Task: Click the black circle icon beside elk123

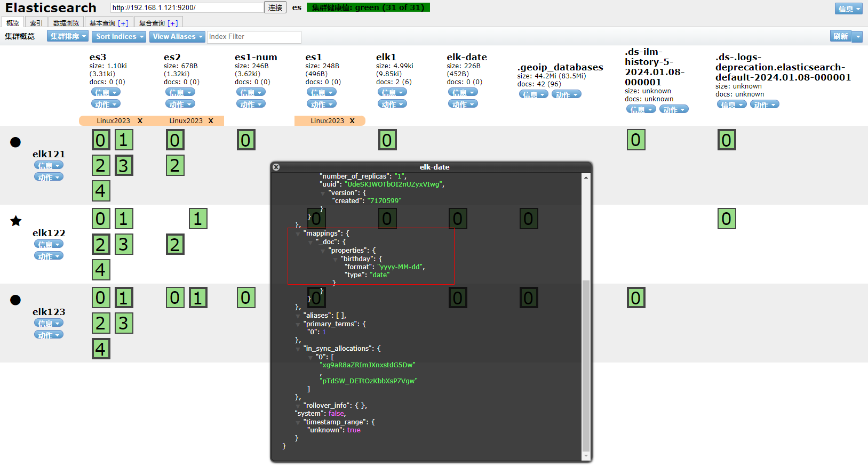Action: (15, 300)
